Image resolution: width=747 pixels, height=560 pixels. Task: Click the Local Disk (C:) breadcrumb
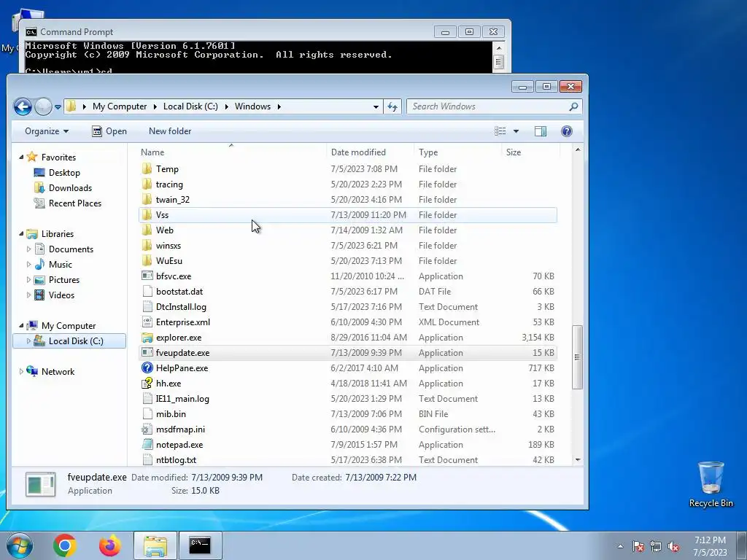click(x=190, y=106)
